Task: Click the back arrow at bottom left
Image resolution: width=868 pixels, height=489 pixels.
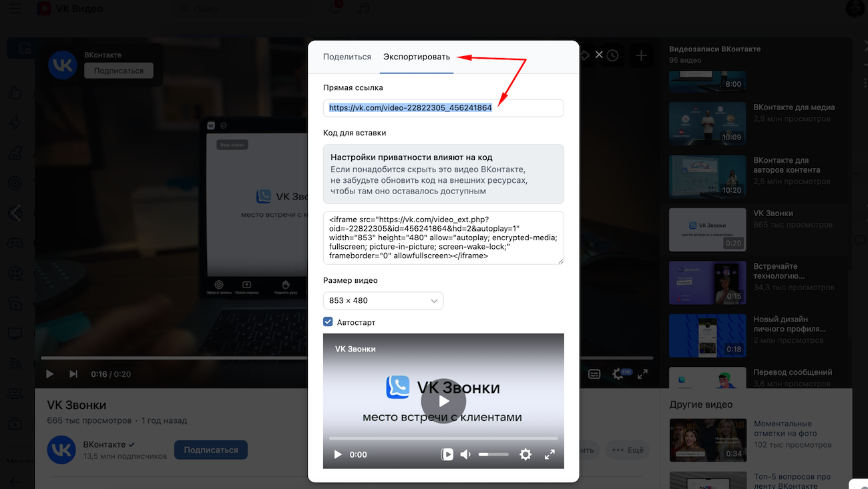Action: (15, 482)
